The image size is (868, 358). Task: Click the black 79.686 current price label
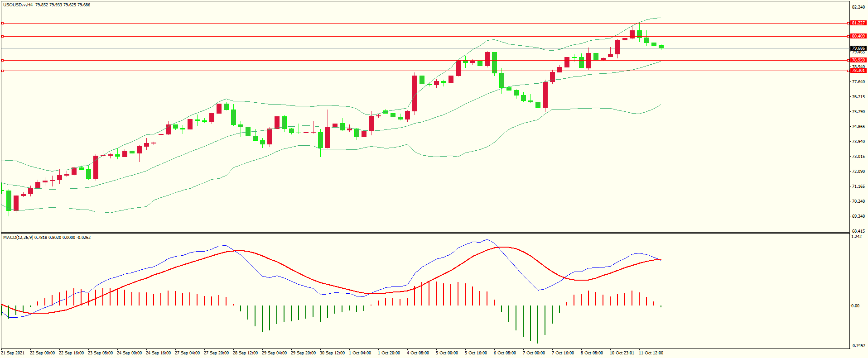858,48
